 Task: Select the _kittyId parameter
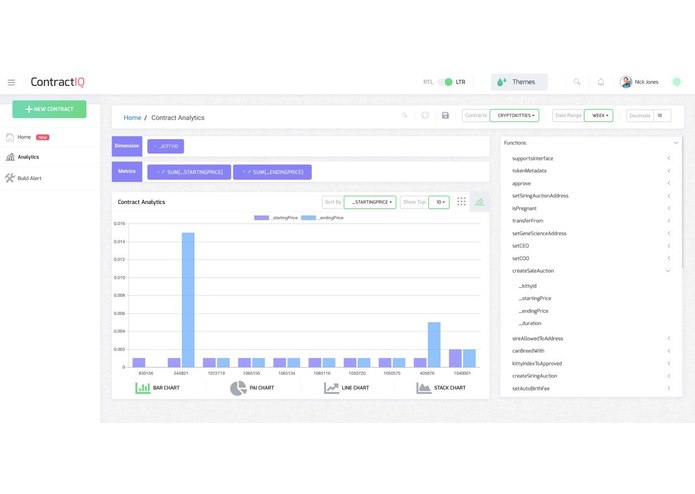[527, 286]
